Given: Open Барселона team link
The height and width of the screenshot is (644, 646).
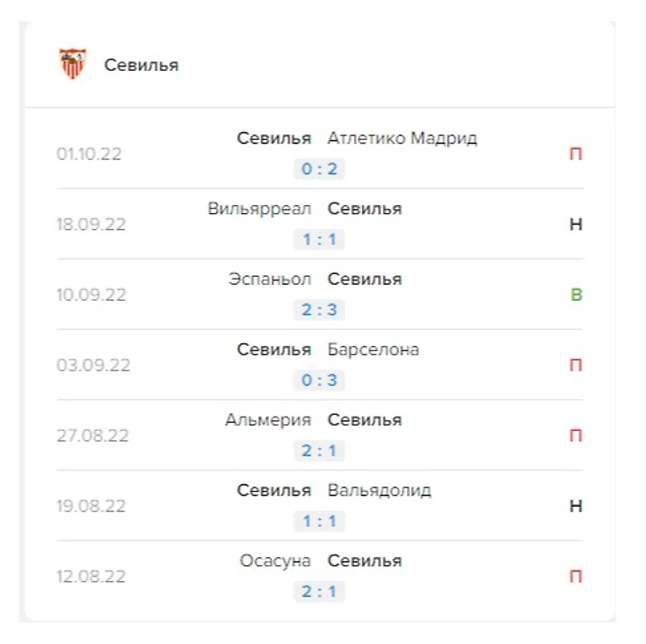Looking at the screenshot, I should tap(373, 349).
